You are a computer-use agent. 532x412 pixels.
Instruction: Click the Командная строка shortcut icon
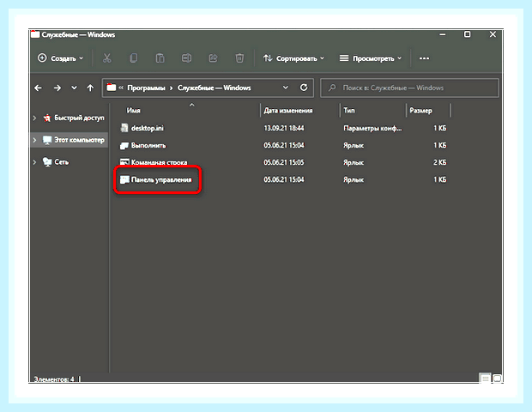124,162
